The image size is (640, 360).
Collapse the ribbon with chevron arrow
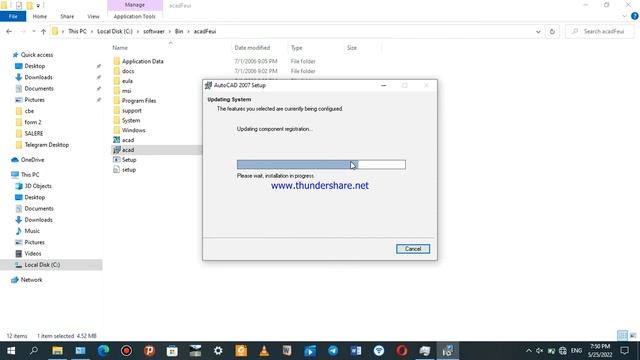click(x=624, y=16)
